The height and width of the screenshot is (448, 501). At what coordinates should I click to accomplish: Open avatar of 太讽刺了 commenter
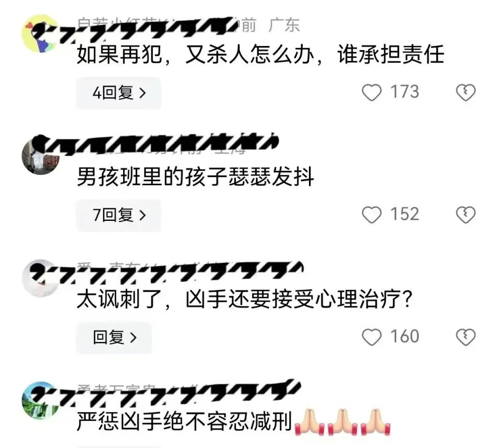click(40, 278)
